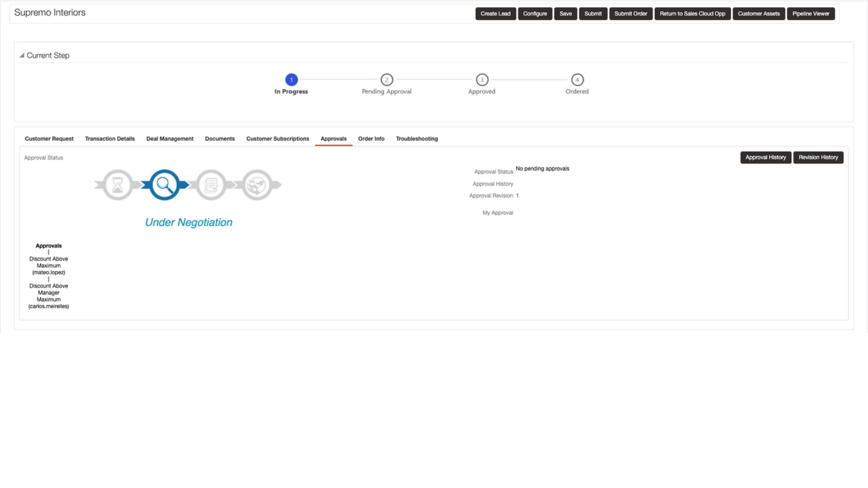Click step 3 Approved circle
Screen dimensions: 868x488
pyautogui.click(x=482, y=80)
